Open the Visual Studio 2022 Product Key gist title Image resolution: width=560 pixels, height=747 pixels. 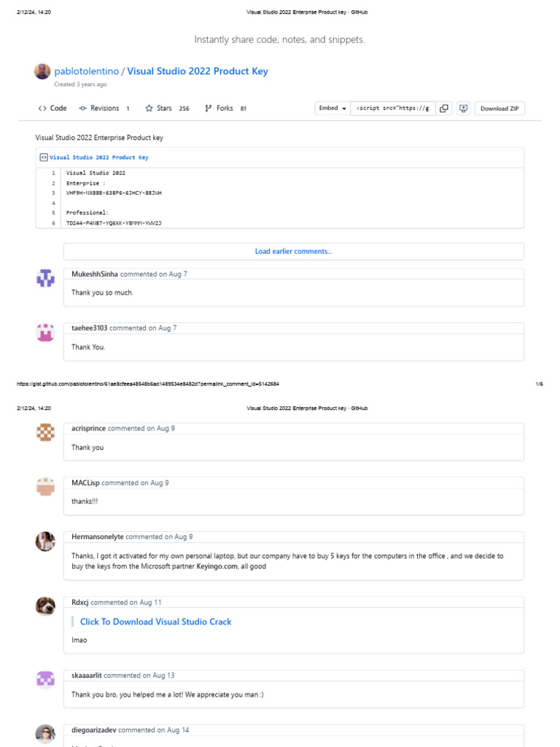point(198,71)
